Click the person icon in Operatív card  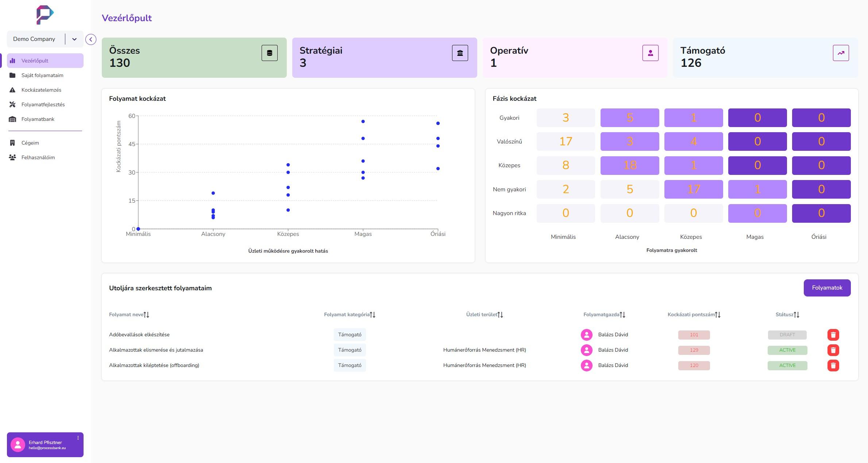click(650, 53)
